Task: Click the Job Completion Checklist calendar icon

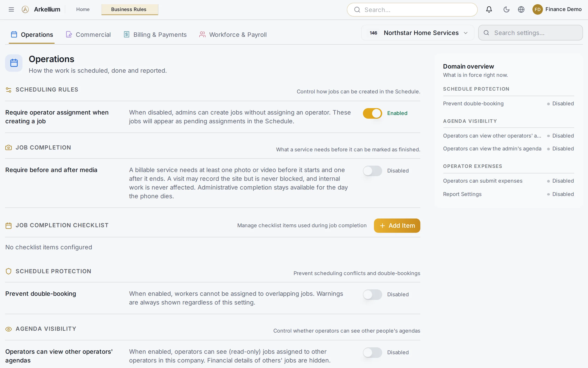Action: tap(8, 226)
